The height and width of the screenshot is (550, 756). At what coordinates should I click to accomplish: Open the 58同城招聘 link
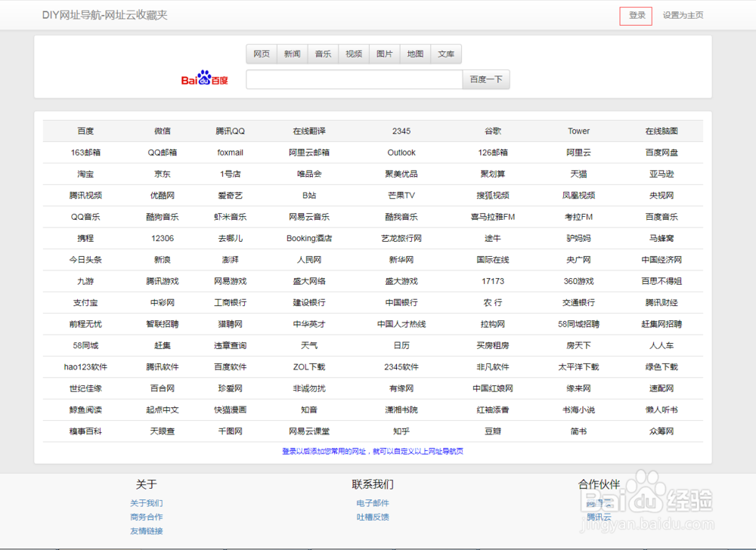click(x=578, y=324)
